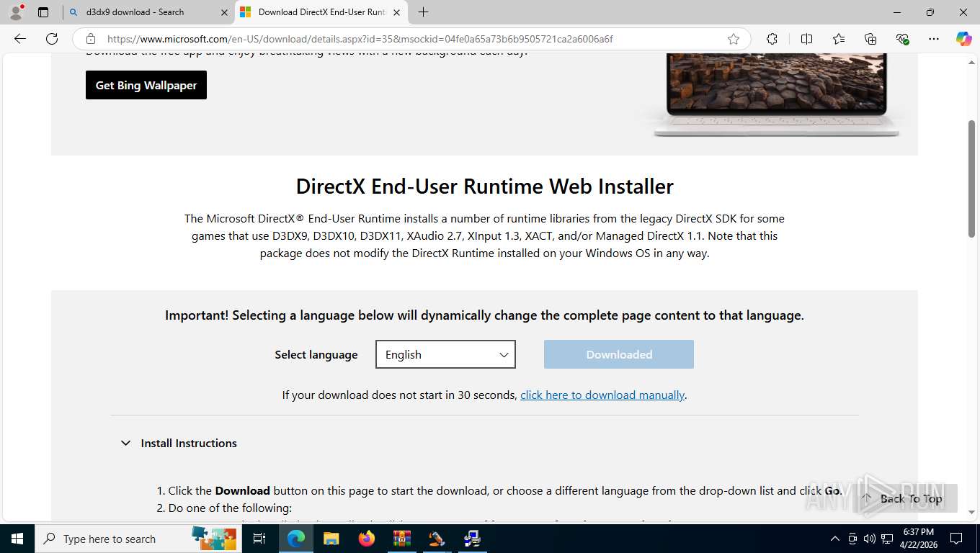
Task: Click here to download manually link
Action: click(602, 395)
